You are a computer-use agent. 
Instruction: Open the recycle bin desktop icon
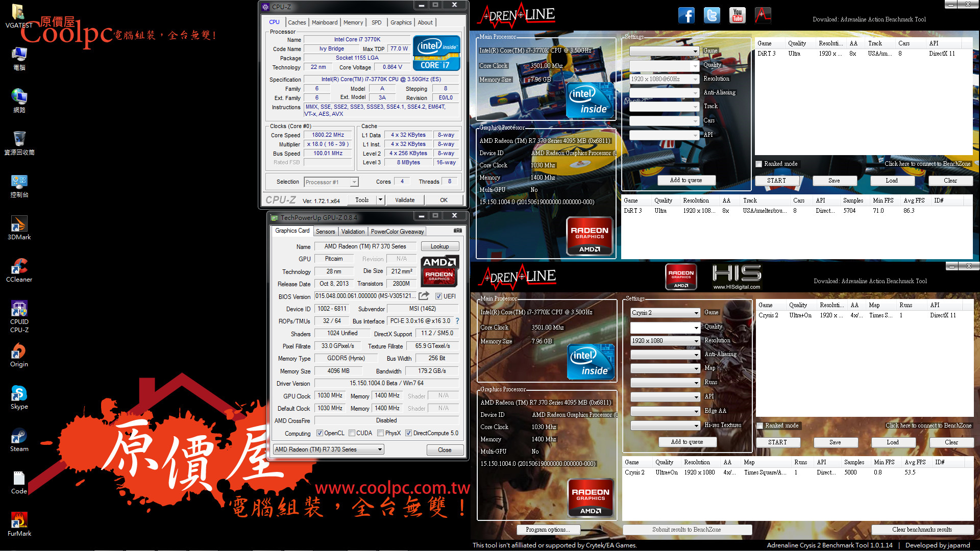click(x=19, y=143)
